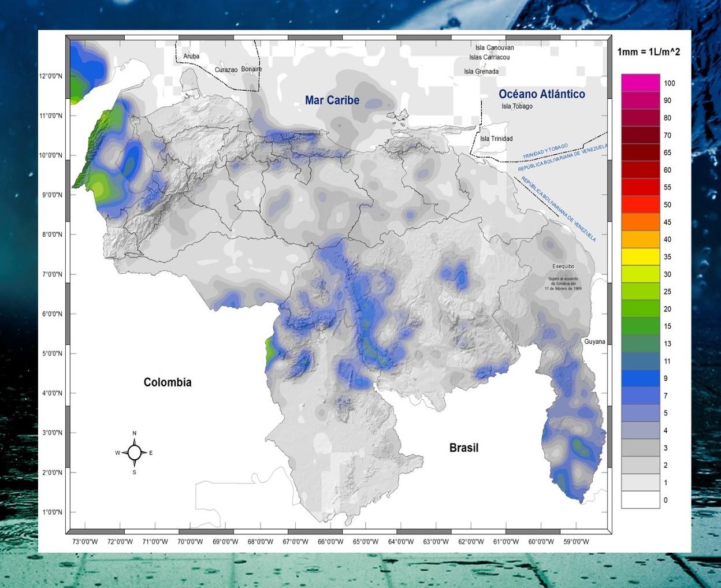Viewport: 721px width, 588px height.
Task: Select the green 20 mm legend swatch
Action: pos(640,308)
